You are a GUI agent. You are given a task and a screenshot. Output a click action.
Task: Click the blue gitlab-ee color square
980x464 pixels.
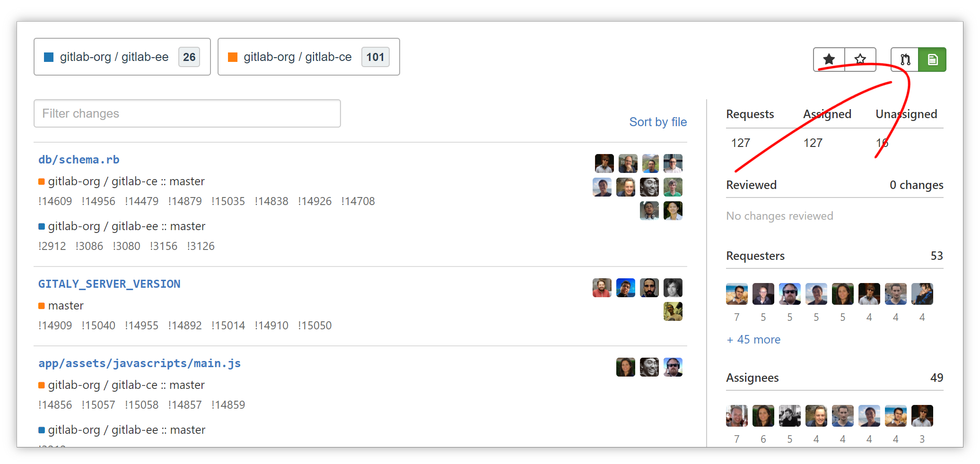(x=49, y=57)
